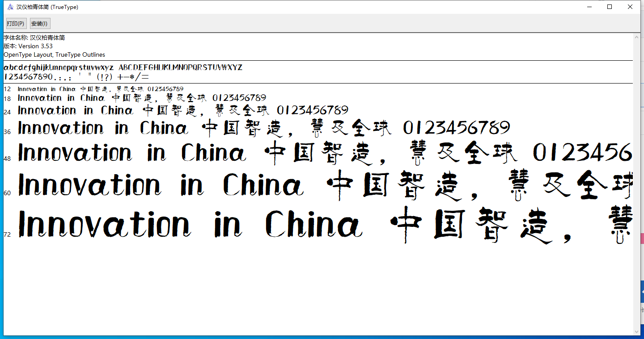Minimize the font viewer window
Viewport: 644px width, 339px height.
click(589, 7)
